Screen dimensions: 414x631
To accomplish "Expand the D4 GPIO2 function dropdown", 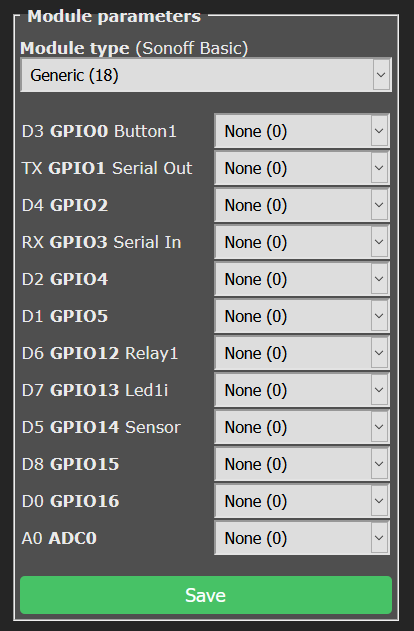I will (x=302, y=205).
